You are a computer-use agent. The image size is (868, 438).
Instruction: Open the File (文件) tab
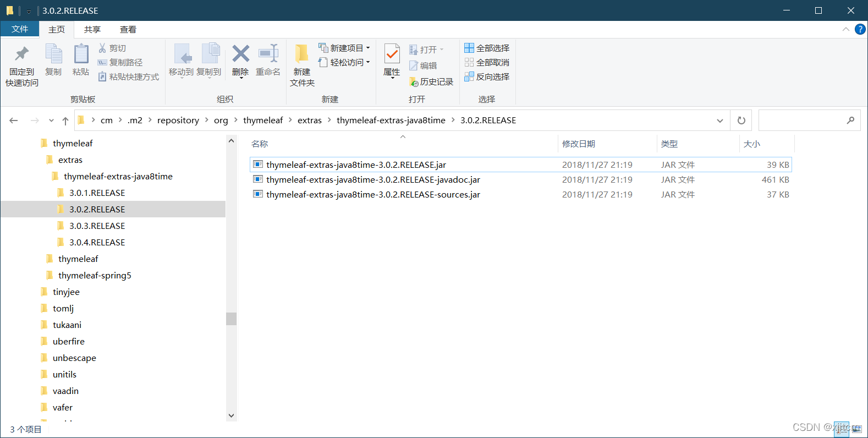20,29
